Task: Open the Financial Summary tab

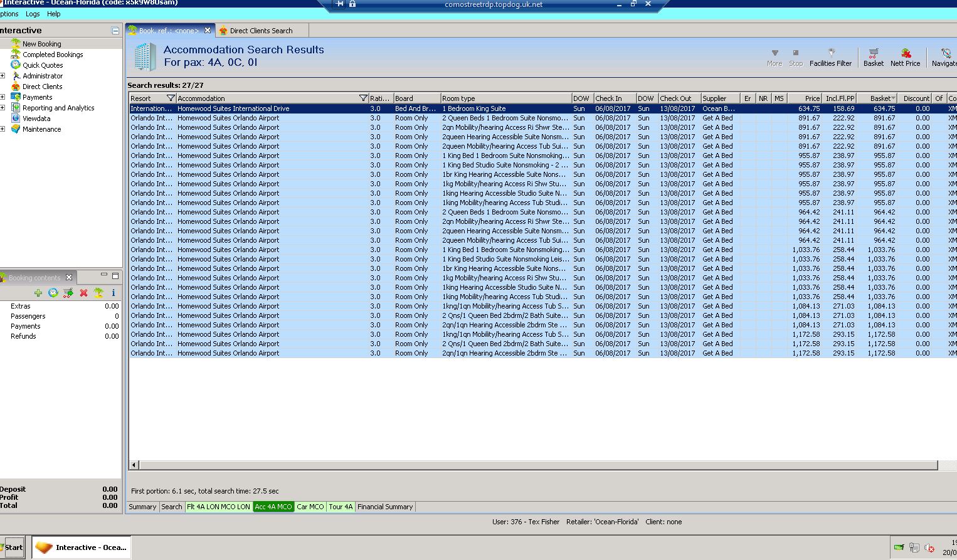Action: click(385, 507)
